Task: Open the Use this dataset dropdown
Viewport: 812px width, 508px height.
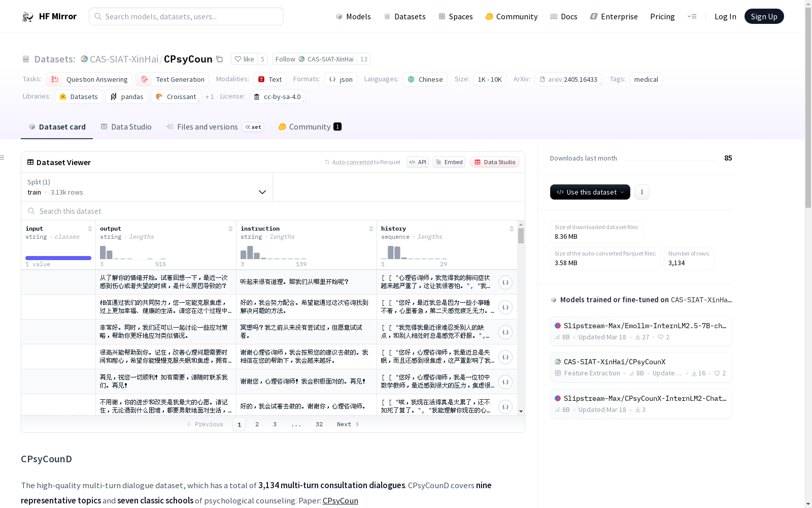Action: pos(590,192)
